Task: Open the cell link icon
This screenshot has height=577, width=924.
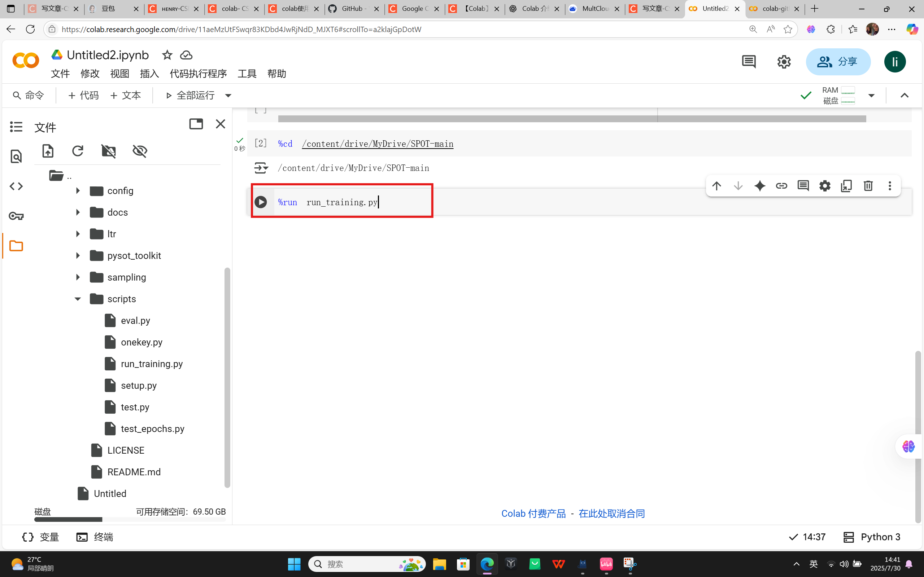Action: pyautogui.click(x=781, y=186)
